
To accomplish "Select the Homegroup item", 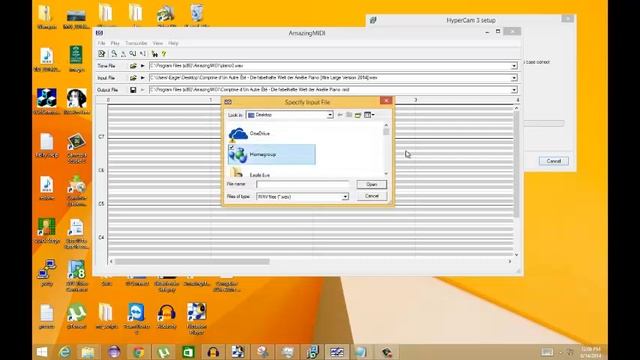I will coord(271,154).
